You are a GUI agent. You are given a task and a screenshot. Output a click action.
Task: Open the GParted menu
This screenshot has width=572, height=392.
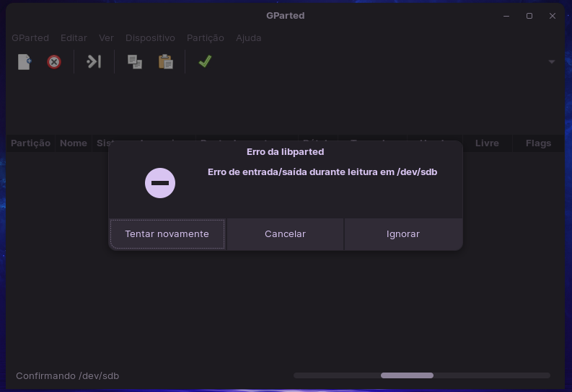click(30, 38)
